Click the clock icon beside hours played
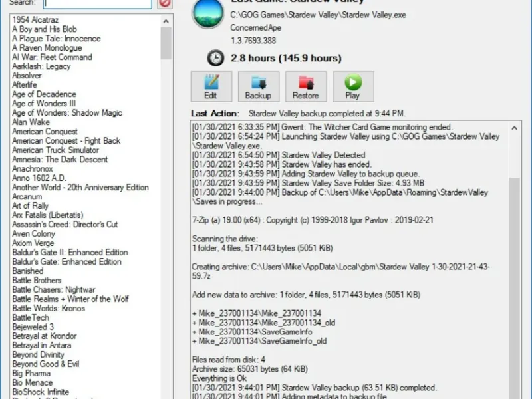Image resolution: width=532 pixels, height=399 pixels. pos(215,58)
